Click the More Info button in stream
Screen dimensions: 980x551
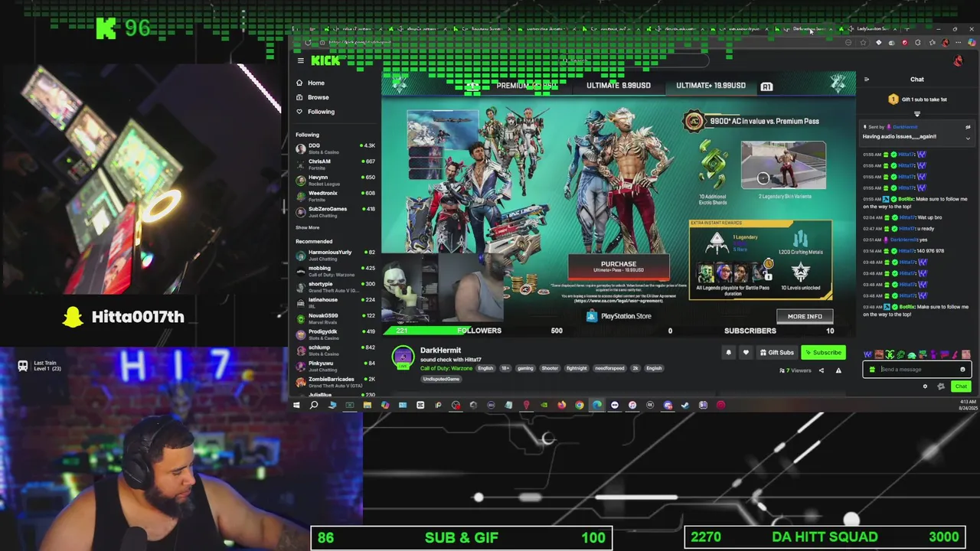pos(805,316)
